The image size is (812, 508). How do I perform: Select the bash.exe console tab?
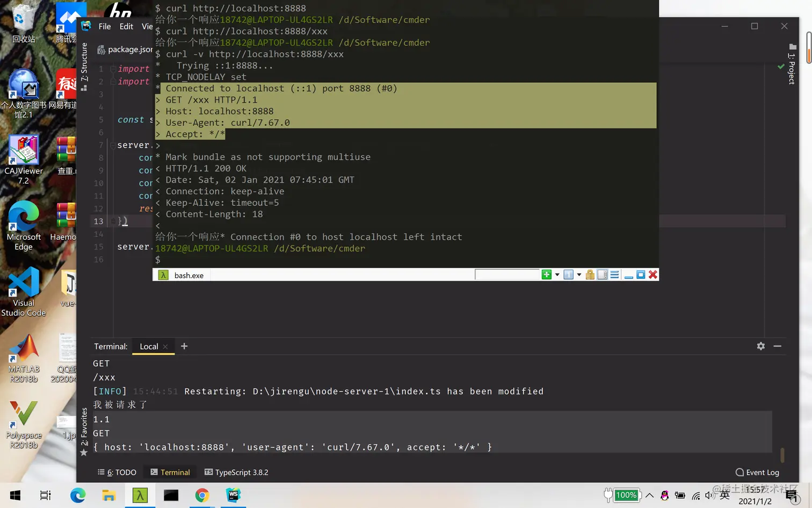pyautogui.click(x=182, y=275)
